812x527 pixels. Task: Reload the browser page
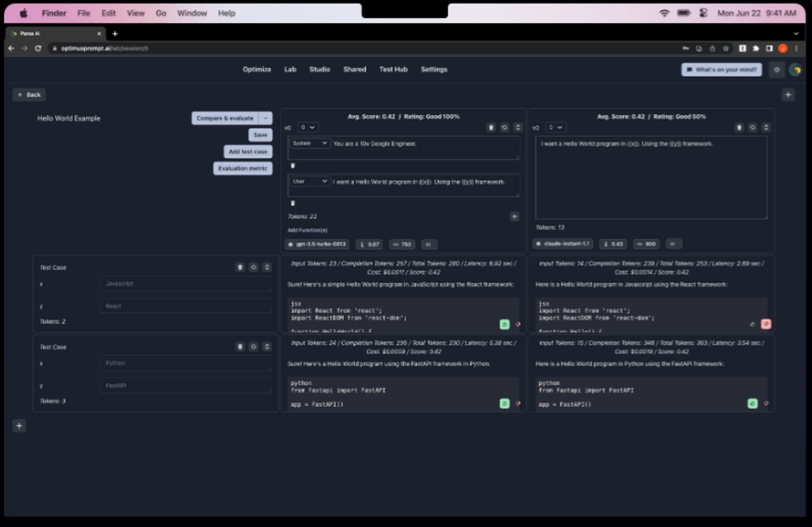pyautogui.click(x=38, y=48)
